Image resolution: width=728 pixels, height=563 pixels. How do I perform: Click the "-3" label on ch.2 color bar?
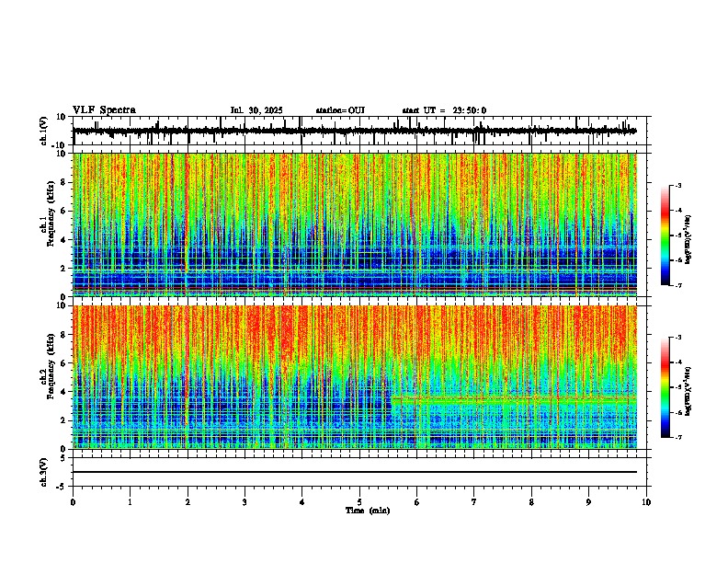(678, 338)
